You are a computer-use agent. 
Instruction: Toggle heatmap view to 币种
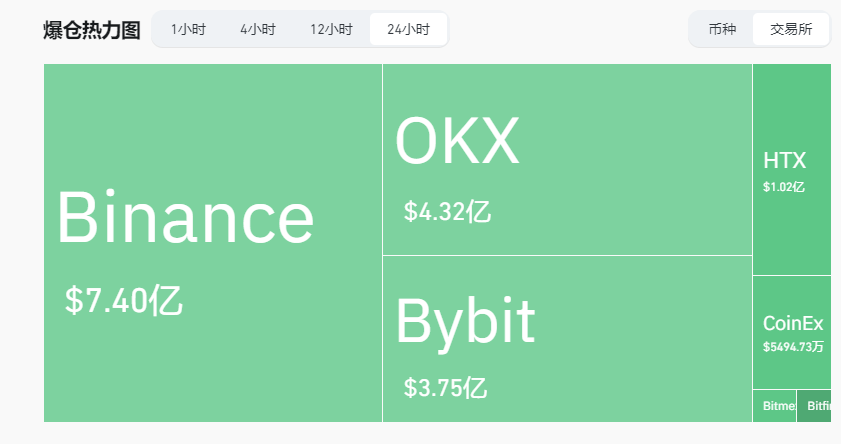pos(722,29)
